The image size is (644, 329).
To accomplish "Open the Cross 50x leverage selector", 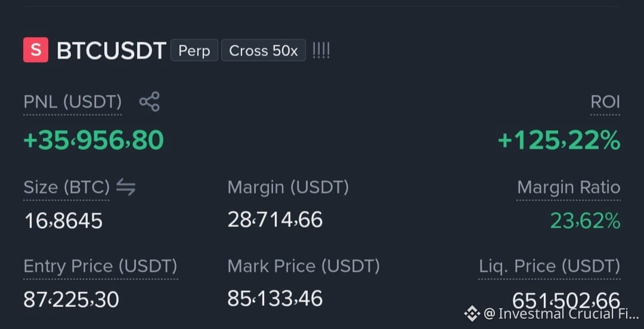I will [264, 50].
